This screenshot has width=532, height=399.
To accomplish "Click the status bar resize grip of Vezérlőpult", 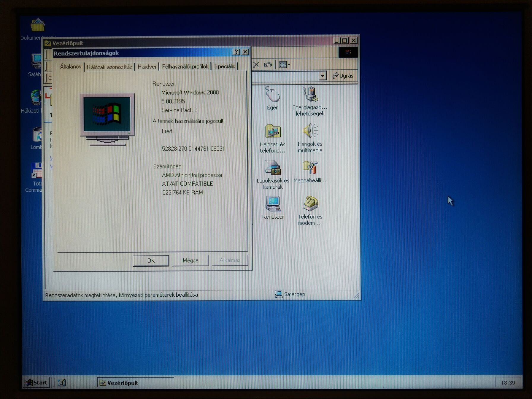I will point(356,295).
